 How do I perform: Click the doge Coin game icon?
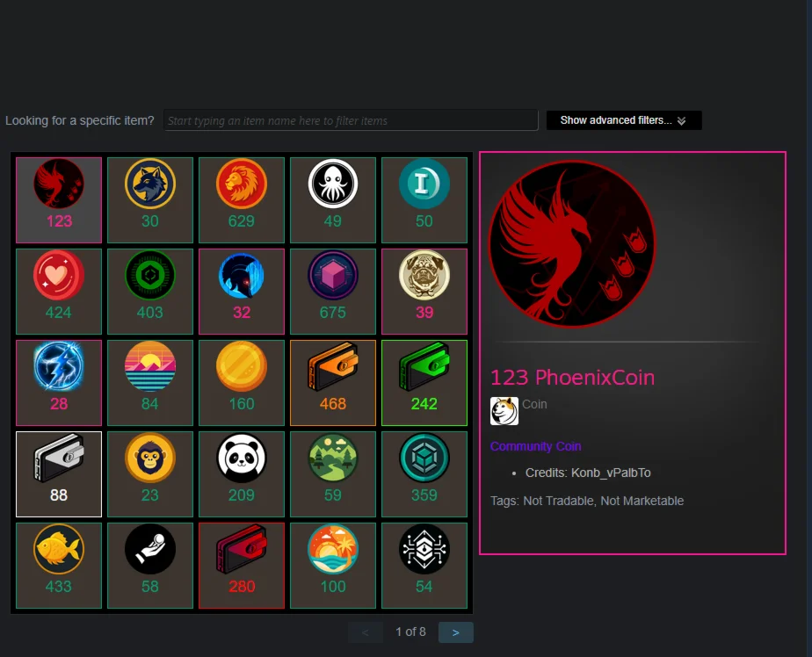504,411
